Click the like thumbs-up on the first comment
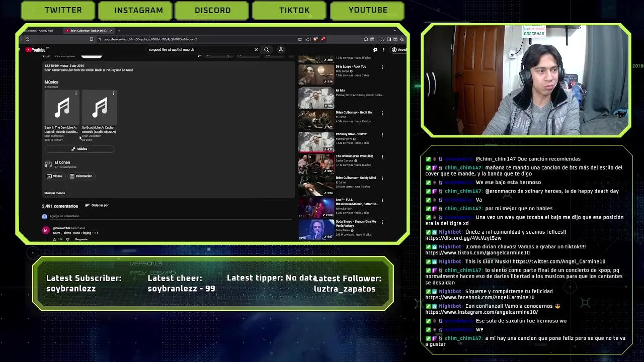The image size is (644, 362). [x=55, y=239]
